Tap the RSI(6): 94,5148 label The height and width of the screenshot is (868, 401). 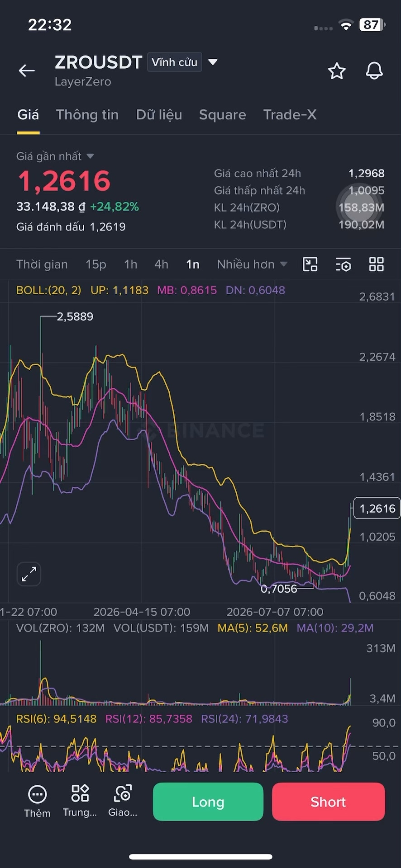point(56,719)
